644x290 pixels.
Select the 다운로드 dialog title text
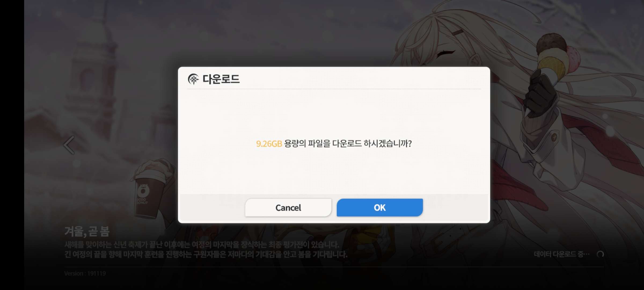coord(221,79)
